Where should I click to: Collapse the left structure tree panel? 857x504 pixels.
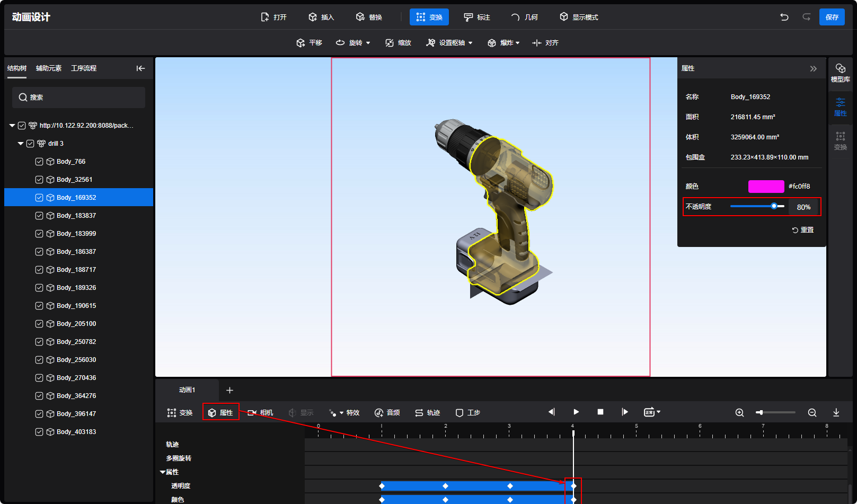pos(140,68)
